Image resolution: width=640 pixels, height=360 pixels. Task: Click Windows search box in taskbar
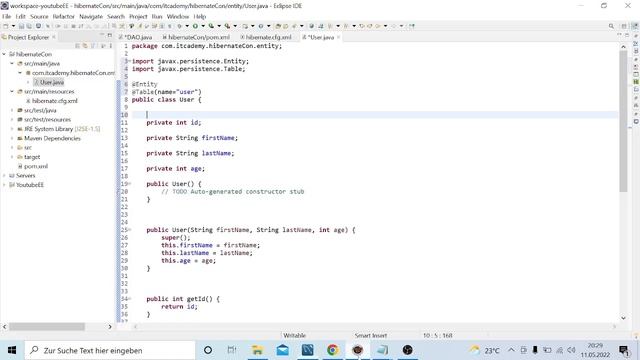coord(110,350)
